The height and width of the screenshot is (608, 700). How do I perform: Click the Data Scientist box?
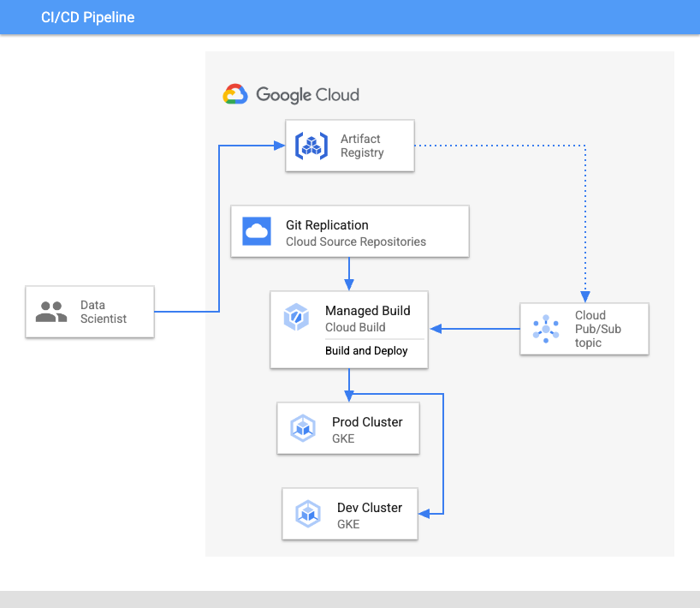89,312
